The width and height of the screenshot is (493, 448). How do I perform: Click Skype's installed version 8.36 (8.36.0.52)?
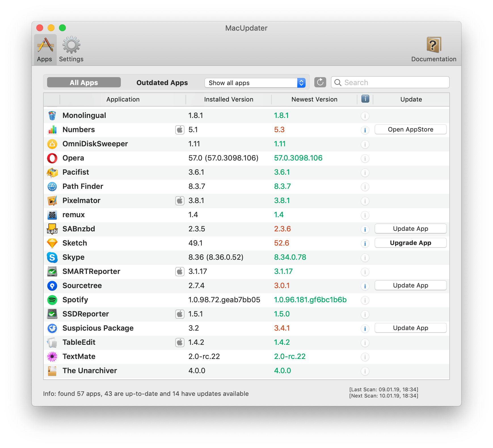click(216, 257)
